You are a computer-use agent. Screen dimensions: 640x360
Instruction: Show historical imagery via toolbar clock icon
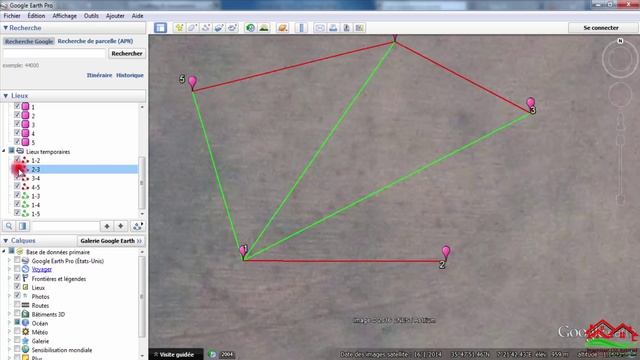point(250,27)
